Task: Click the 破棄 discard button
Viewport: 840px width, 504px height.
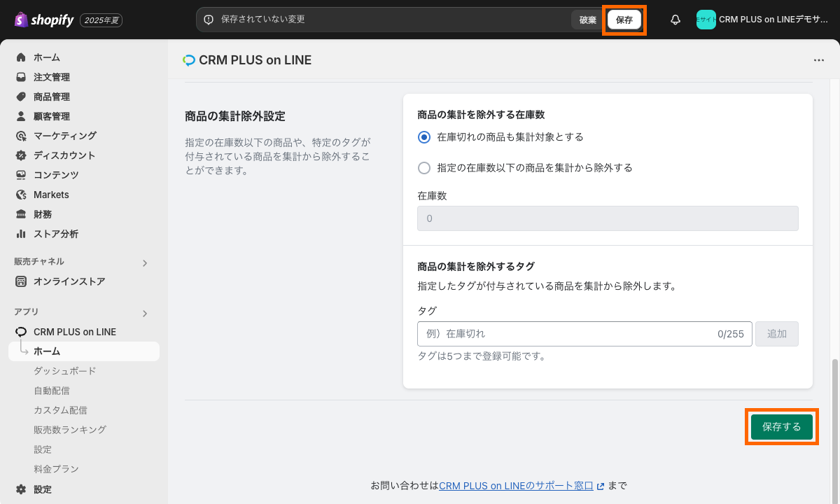Action: pyautogui.click(x=588, y=20)
